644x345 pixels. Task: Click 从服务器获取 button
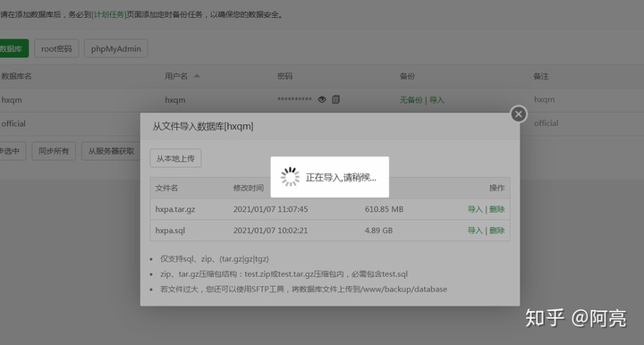pos(111,151)
